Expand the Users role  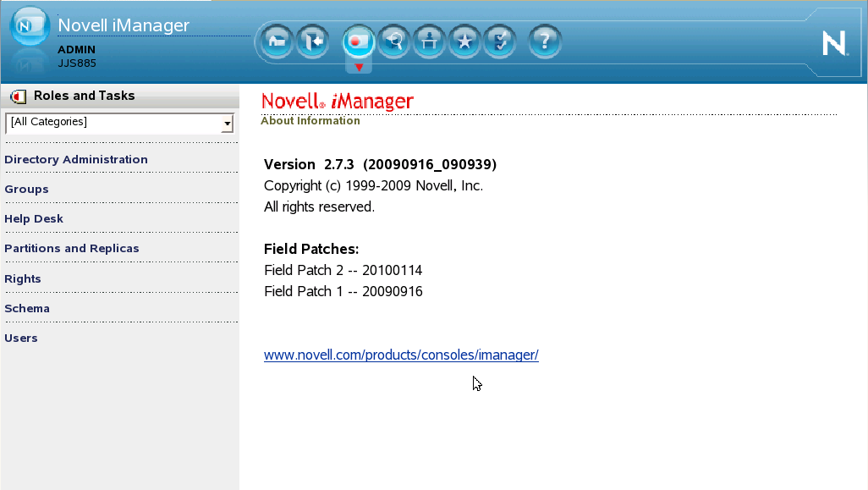21,339
